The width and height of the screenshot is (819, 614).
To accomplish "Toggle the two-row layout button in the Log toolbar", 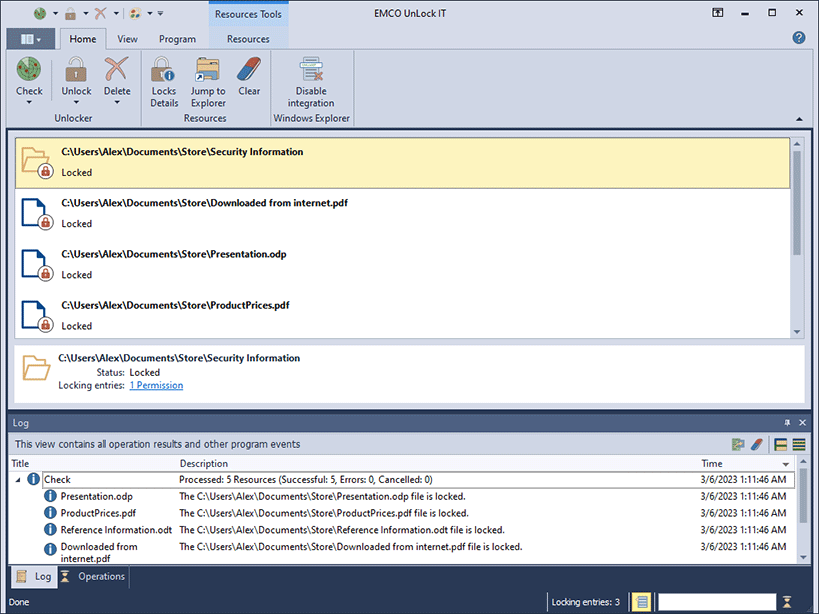I will point(781,444).
